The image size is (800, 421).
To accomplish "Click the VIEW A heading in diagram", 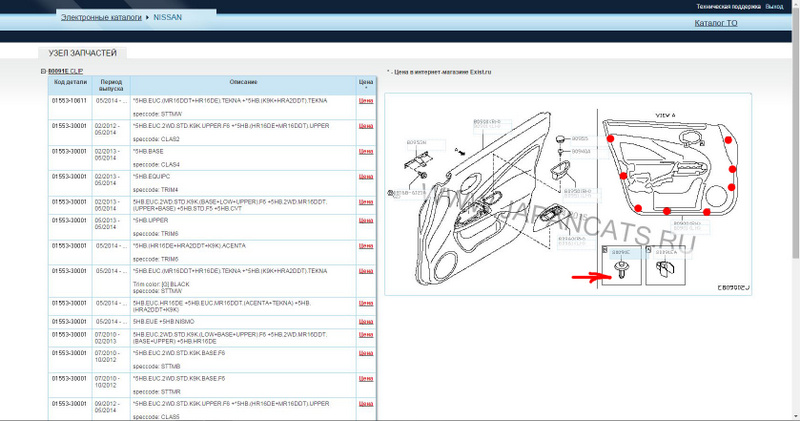I will 665,115.
